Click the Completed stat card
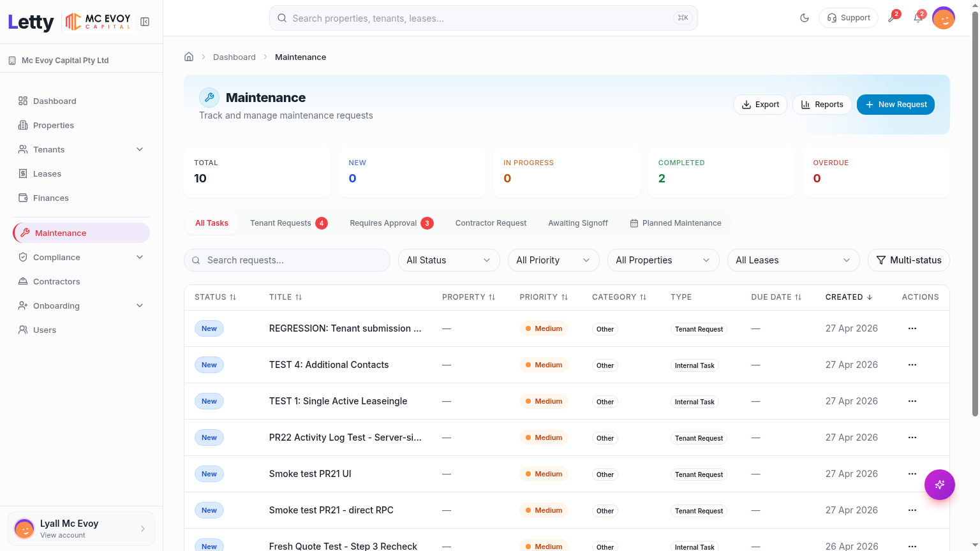Screen dimensions: 980x551 point(721,172)
